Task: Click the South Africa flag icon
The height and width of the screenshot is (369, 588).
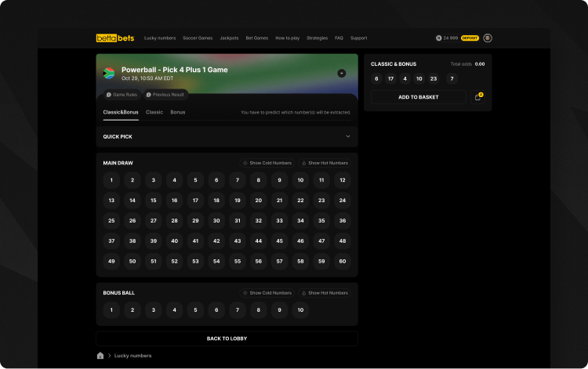Action: (x=109, y=73)
